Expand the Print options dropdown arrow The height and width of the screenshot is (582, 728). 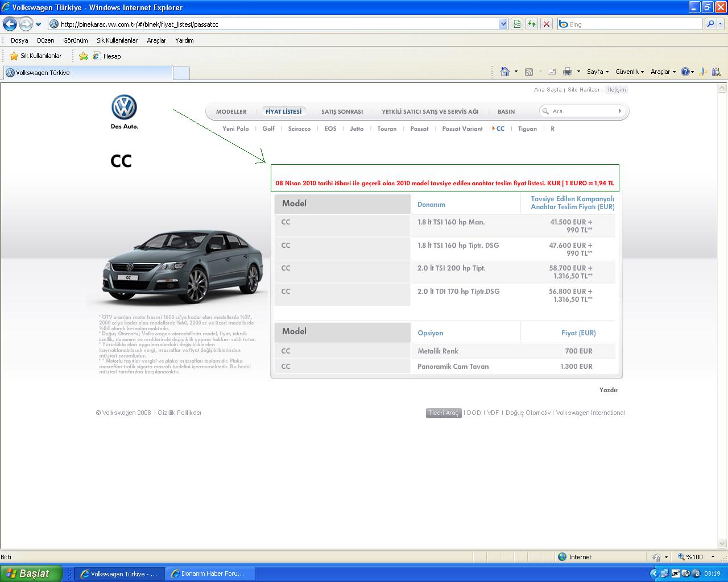pyautogui.click(x=578, y=72)
